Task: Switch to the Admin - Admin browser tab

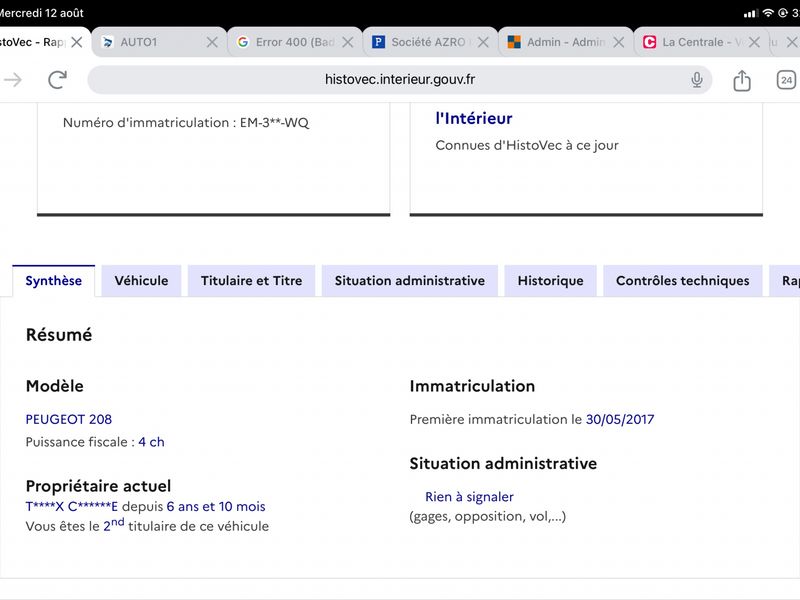Action: [x=565, y=42]
